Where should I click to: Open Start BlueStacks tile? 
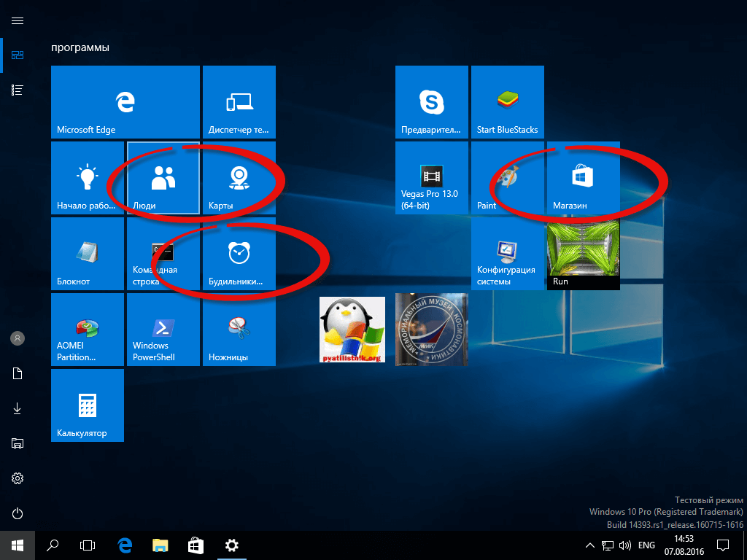[x=508, y=102]
